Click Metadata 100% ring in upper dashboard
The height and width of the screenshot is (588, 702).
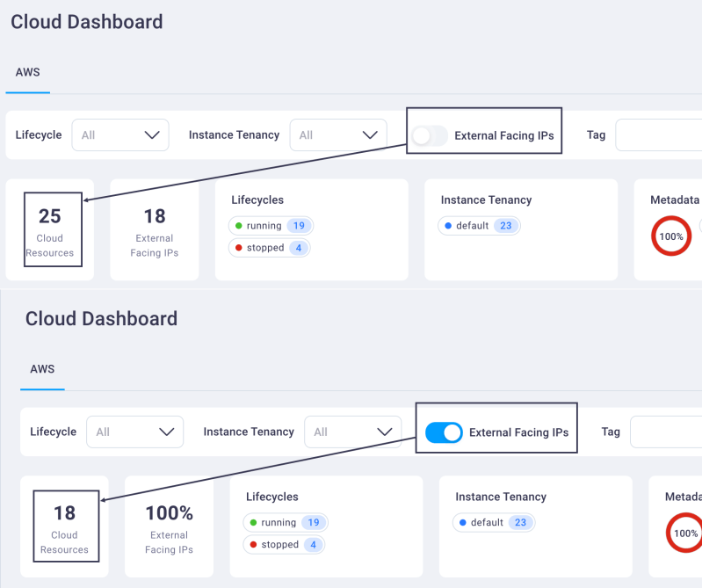point(671,236)
